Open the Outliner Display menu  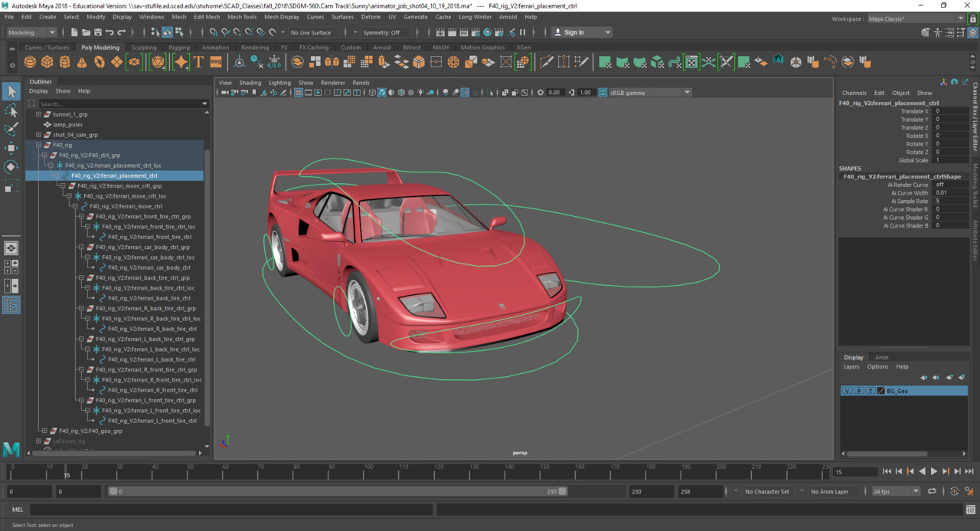coord(38,91)
